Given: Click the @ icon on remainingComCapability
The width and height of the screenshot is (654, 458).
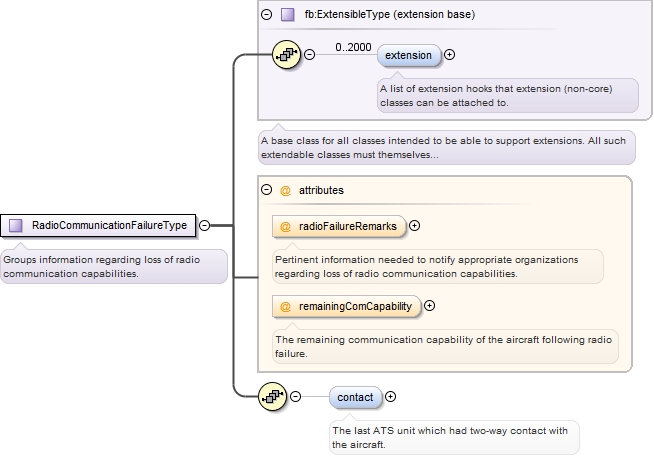Looking at the screenshot, I should [x=285, y=307].
